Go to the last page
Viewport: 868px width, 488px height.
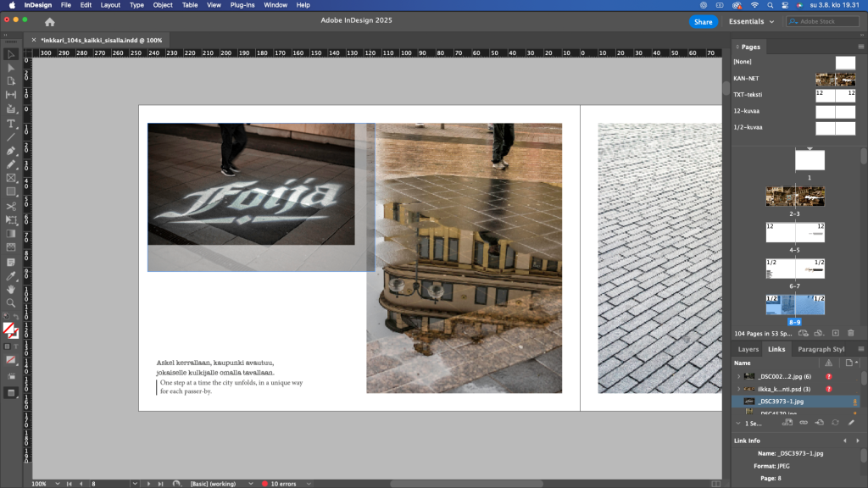tap(160, 484)
